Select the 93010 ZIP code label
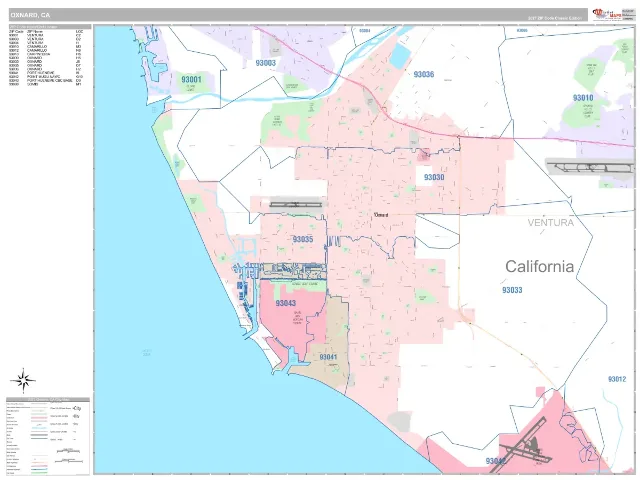This screenshot has height=480, width=640. (583, 98)
